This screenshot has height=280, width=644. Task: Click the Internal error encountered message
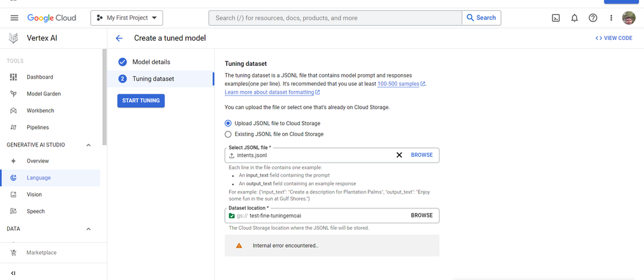pos(286,245)
